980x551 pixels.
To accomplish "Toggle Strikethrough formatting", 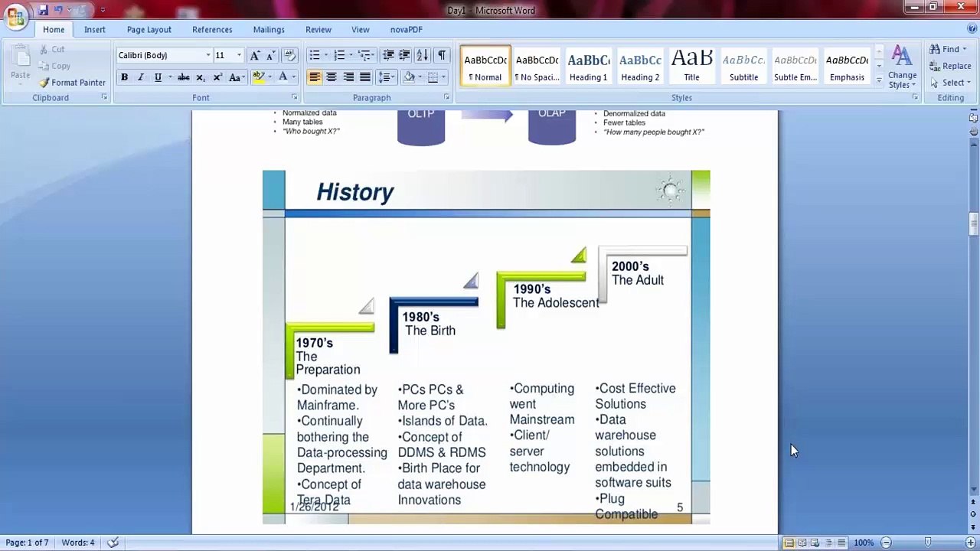I will pos(184,77).
